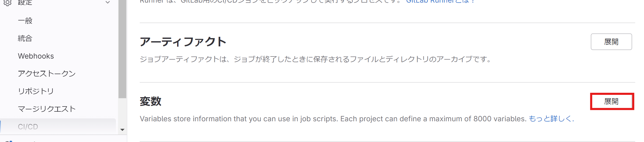Screen dimensions: 644x142
Task: Click the 設定 label in the sidebar
Action: 25,3
